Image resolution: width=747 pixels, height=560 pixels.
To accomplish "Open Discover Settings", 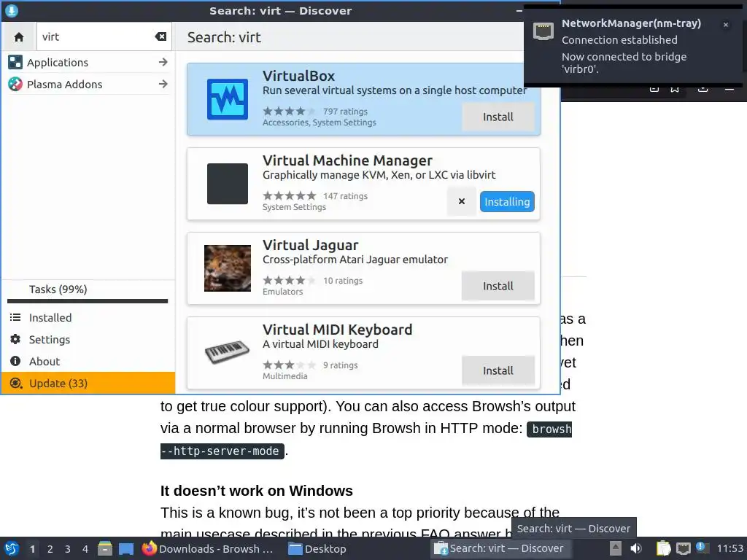I will click(x=88, y=340).
